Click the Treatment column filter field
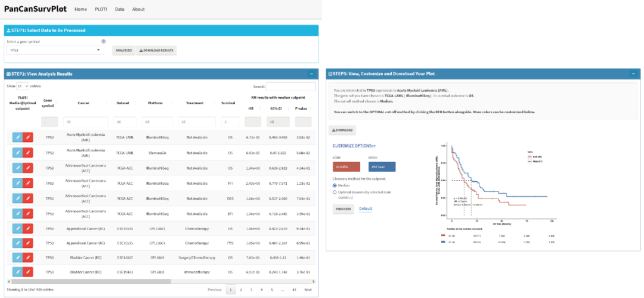The image size is (644, 298). [197, 122]
